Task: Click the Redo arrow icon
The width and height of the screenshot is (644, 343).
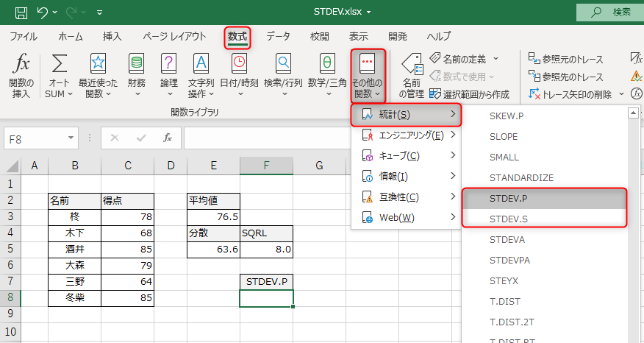Action: (71, 13)
